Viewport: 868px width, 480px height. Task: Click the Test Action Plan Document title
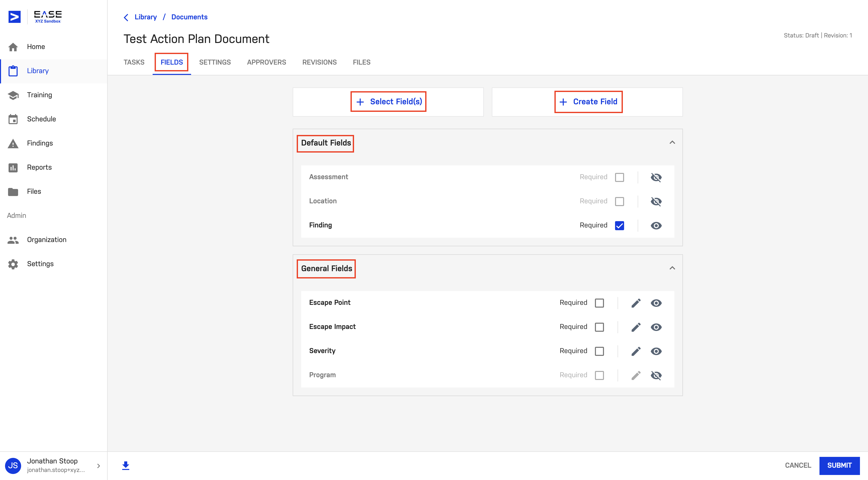(x=196, y=39)
